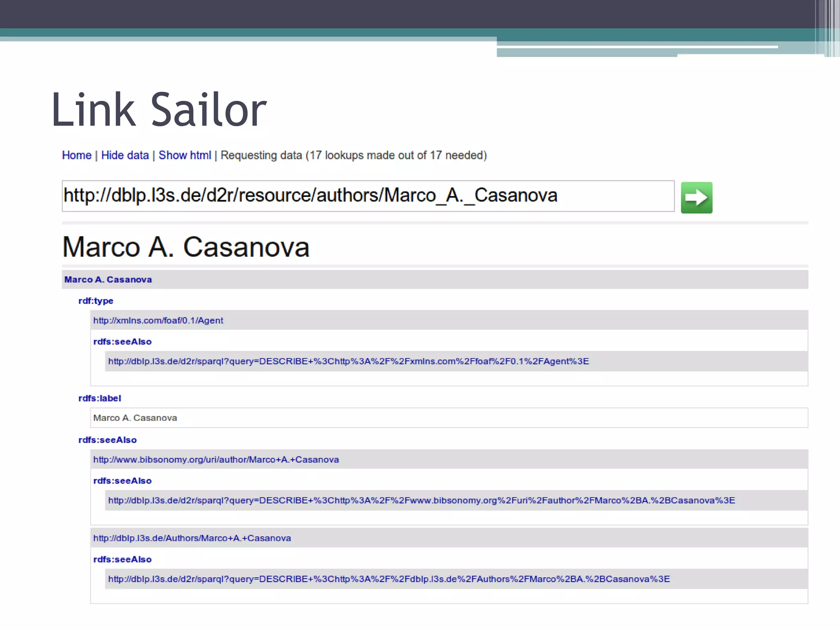
Task: Click the top-level rdfs:seeAlso property below rdfs:label
Action: (x=107, y=440)
